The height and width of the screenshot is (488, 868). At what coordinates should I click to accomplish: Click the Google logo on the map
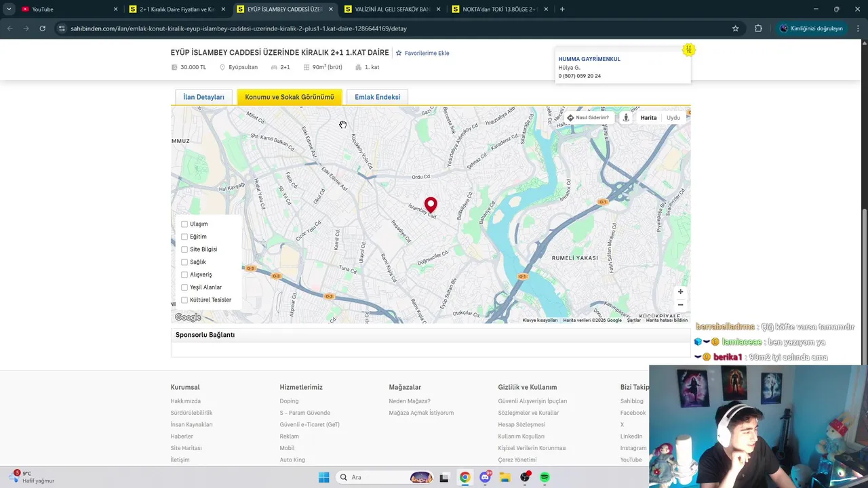[x=188, y=317]
